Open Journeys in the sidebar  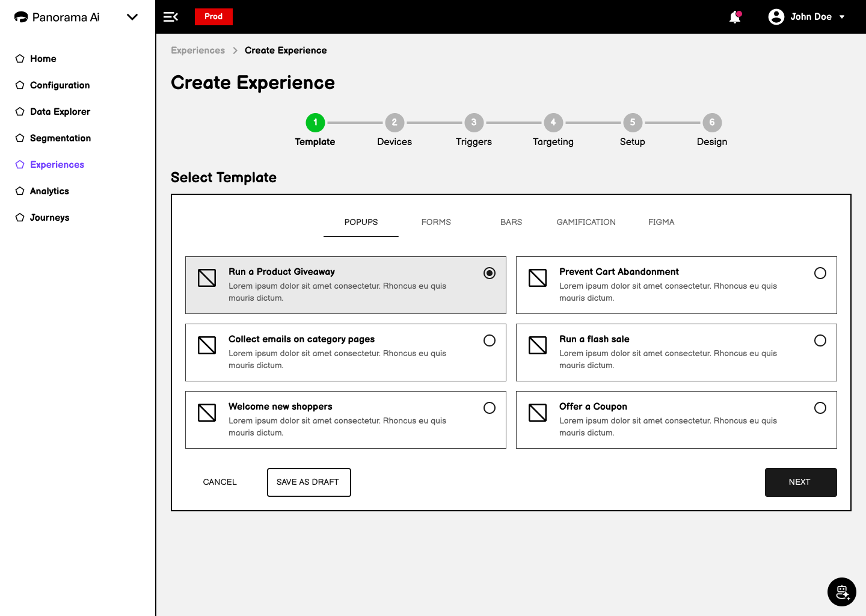[50, 217]
